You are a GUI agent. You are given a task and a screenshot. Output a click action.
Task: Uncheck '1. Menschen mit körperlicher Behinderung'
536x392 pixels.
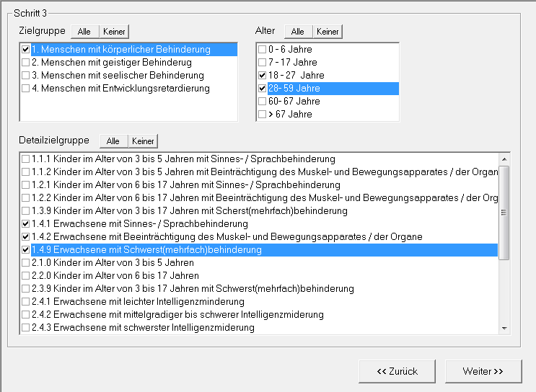26,50
